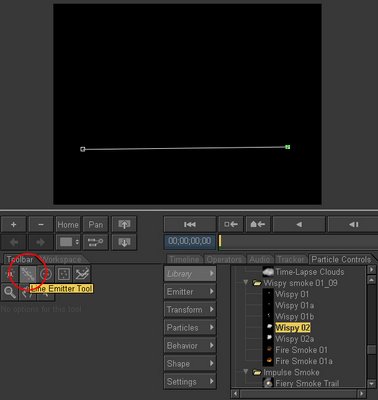Play the composition in reverse
Image resolution: width=378 pixels, height=400 pixels.
(299, 225)
